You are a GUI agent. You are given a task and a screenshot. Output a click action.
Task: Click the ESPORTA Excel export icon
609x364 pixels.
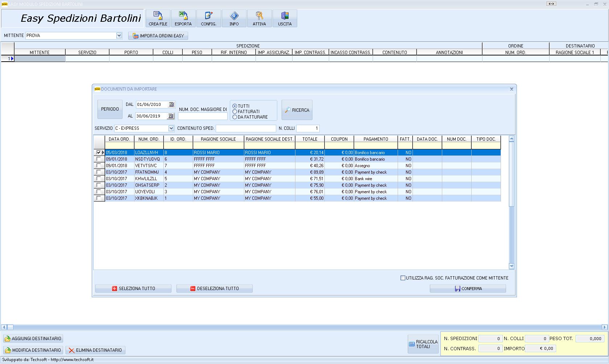pos(183,18)
